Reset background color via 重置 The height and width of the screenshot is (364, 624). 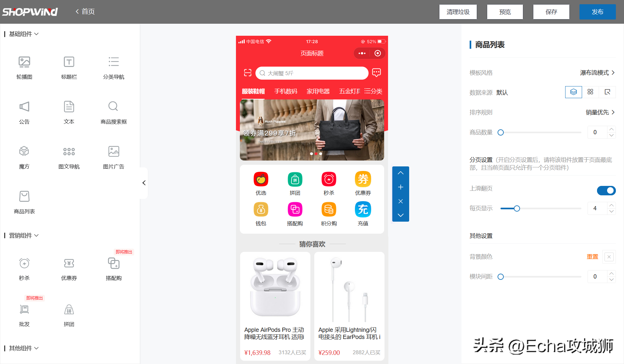click(x=592, y=256)
